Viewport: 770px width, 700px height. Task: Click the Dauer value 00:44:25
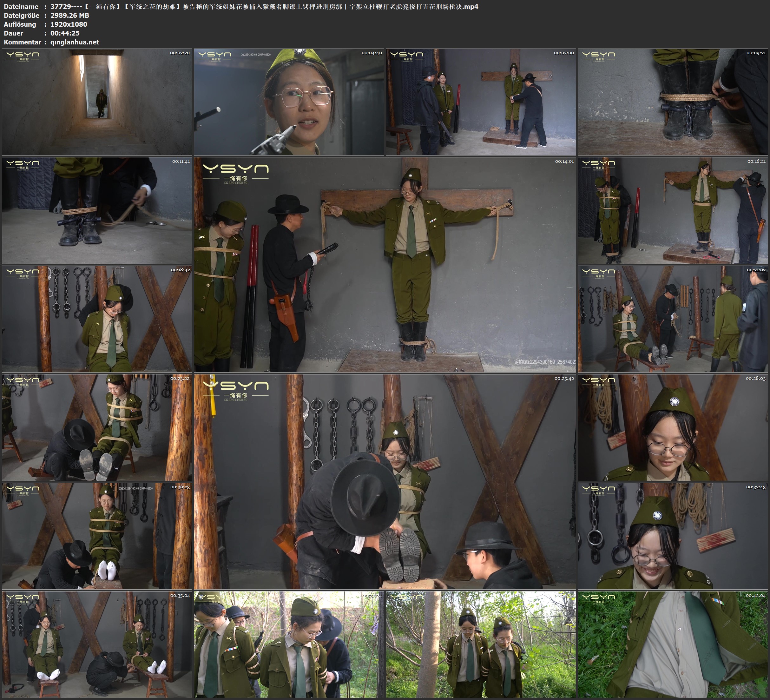pos(65,33)
